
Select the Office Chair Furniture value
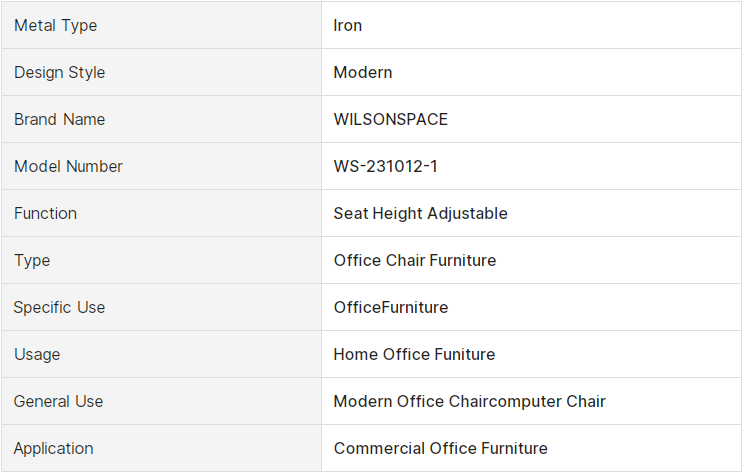415,260
